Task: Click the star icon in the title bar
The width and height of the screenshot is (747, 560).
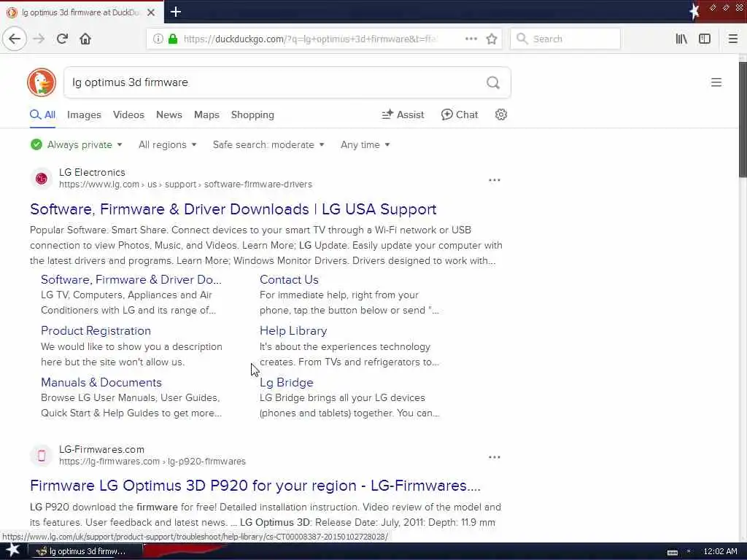Action: tap(694, 12)
